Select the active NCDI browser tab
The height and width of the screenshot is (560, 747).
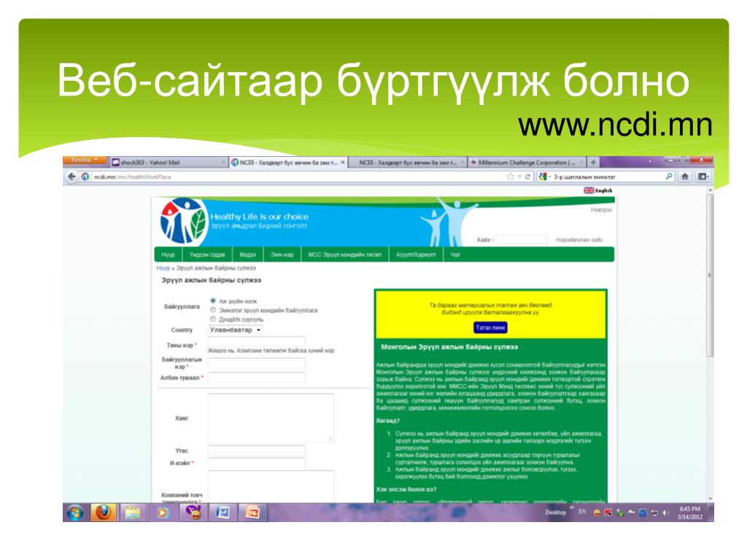click(287, 163)
